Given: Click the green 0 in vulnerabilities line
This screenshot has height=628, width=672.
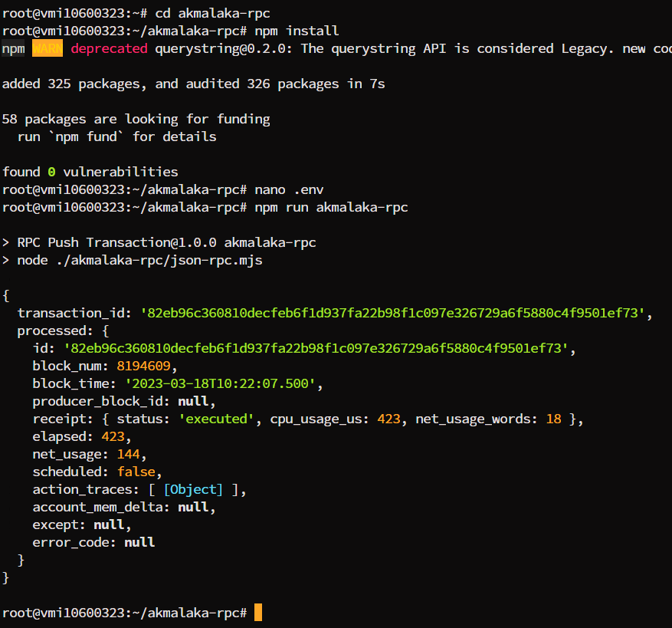Looking at the screenshot, I should coord(51,172).
